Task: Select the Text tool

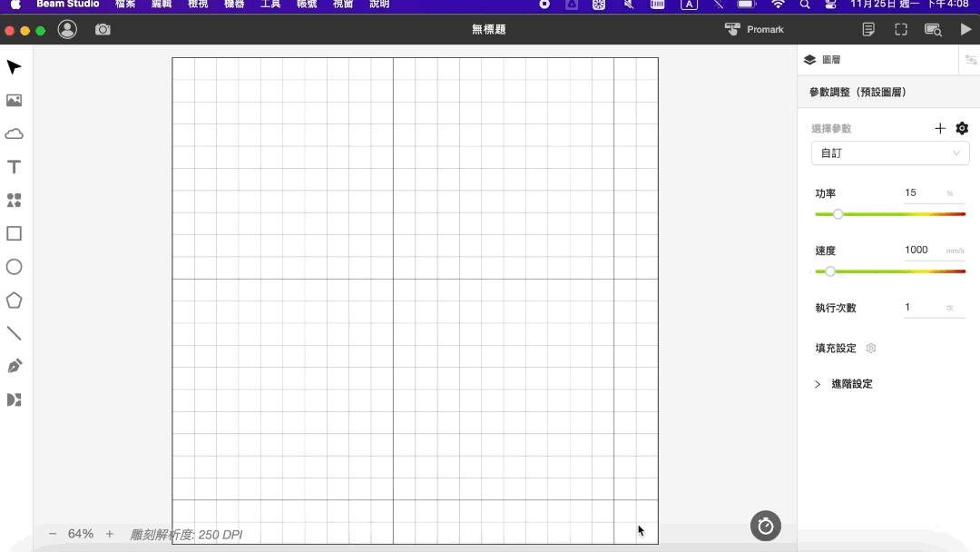Action: pos(14,167)
